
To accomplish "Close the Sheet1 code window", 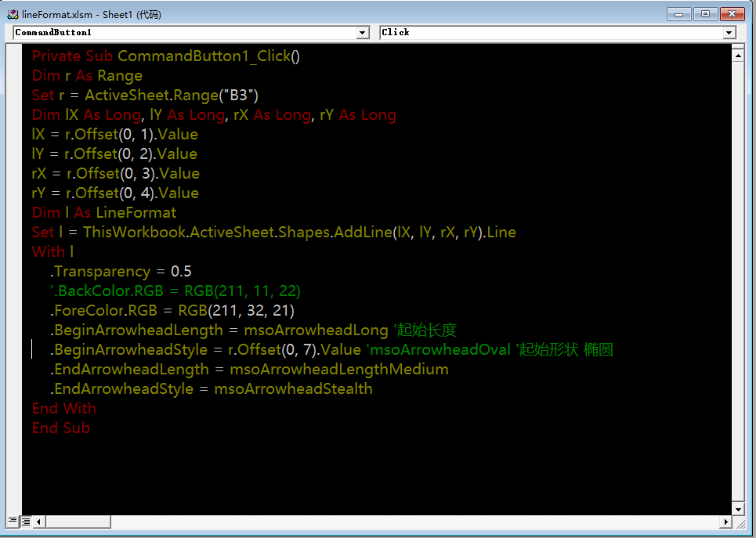I will pos(732,14).
